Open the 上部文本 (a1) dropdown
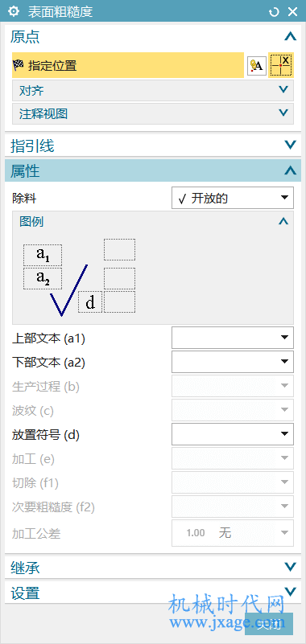 (233, 338)
